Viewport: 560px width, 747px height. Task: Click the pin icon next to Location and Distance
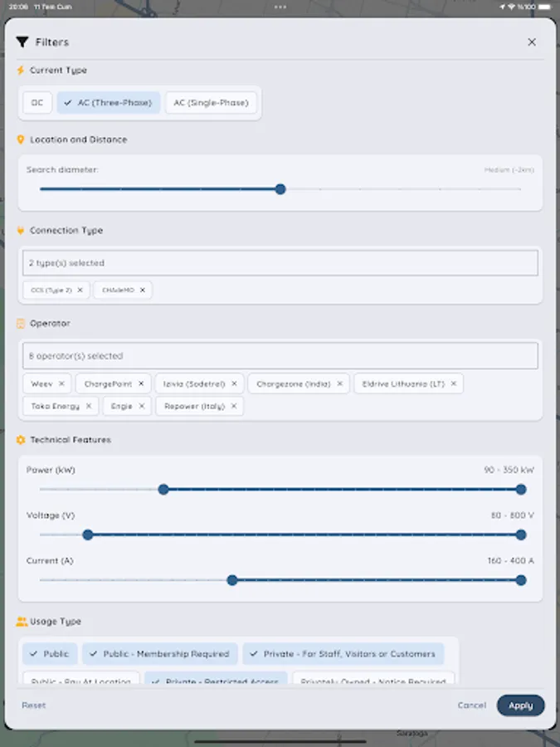coord(21,139)
